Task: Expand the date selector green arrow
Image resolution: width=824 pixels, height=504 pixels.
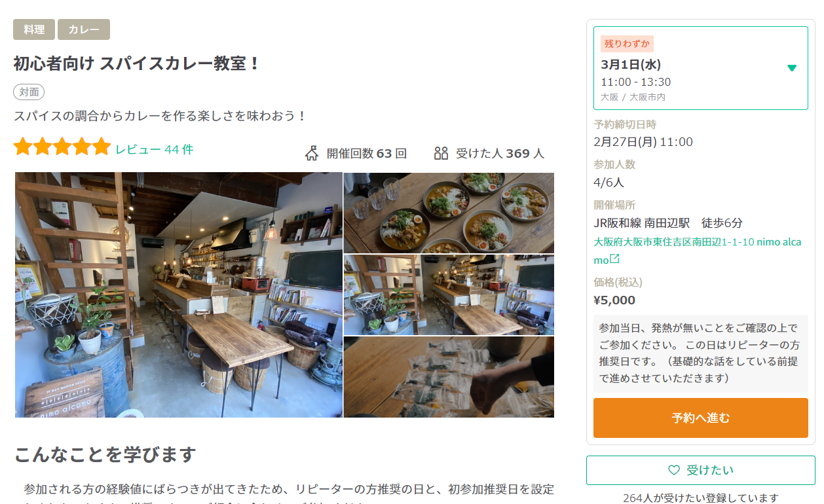Action: pos(792,68)
